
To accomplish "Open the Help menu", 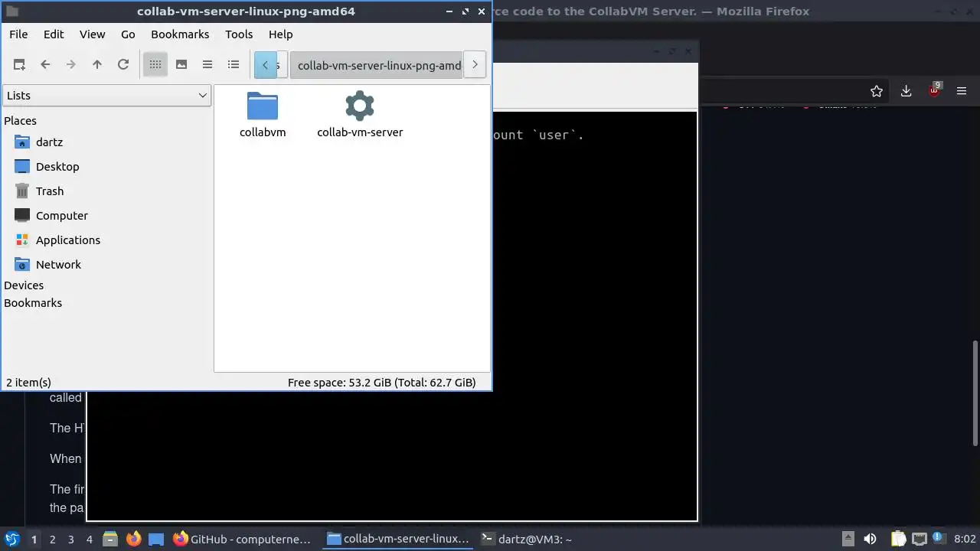I will pos(281,34).
